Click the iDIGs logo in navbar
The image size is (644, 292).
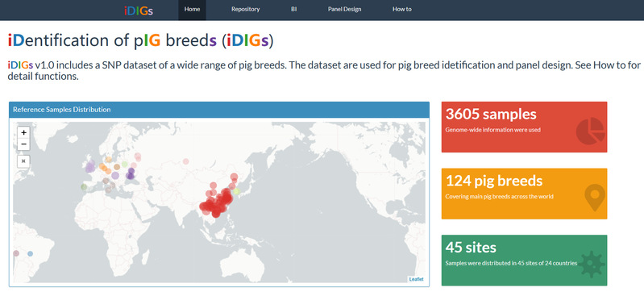click(139, 10)
